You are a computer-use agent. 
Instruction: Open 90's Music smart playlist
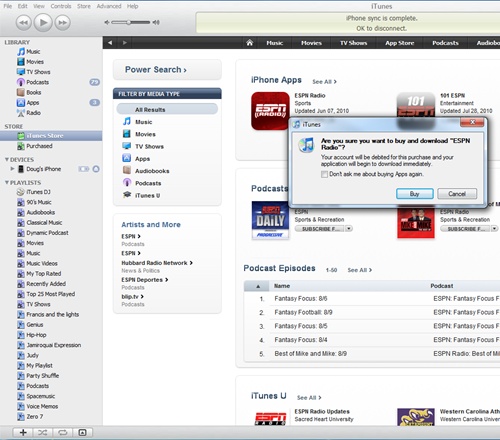(39, 202)
